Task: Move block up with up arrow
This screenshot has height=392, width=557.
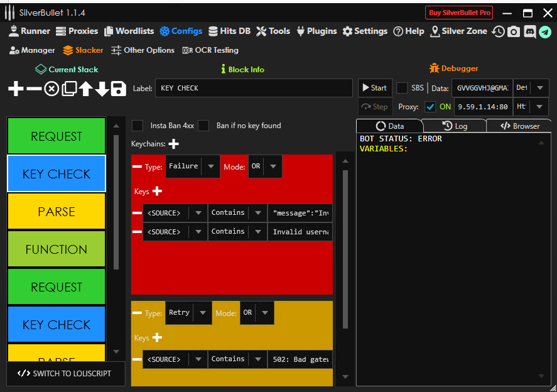Action: (x=86, y=89)
